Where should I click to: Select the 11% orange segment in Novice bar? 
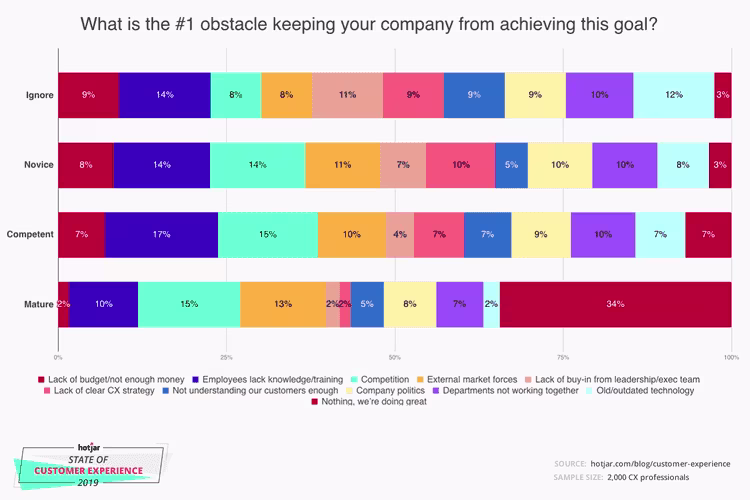click(343, 165)
